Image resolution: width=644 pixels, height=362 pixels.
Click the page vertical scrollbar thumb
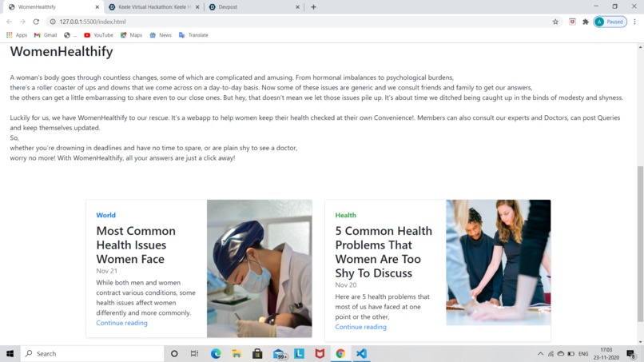tap(640, 244)
